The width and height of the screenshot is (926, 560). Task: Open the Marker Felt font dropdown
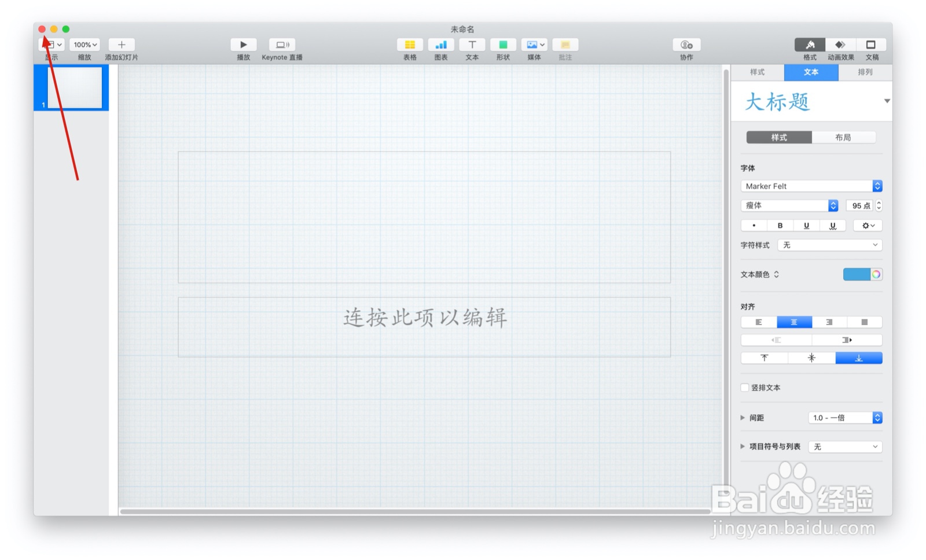(x=811, y=186)
